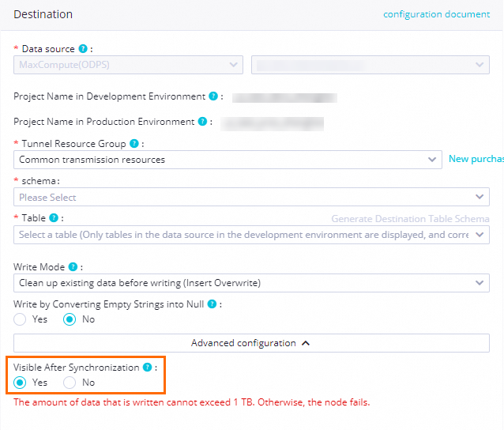The image size is (504, 430).
Task: Open the MaxCompute(ODPS) data source dropdown
Action: coord(128,65)
